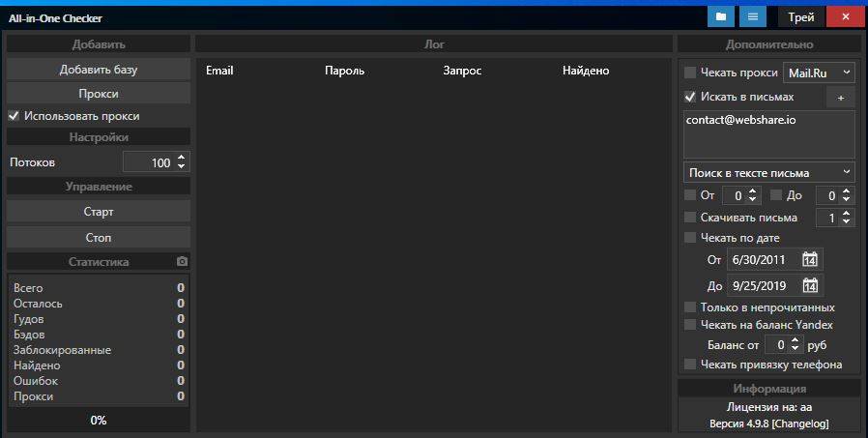The image size is (868, 438).
Task: Open the folder icon in the title bar
Action: point(721,17)
